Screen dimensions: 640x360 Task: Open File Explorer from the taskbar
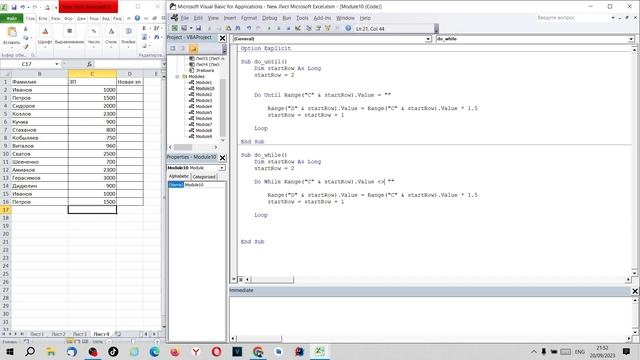pyautogui.click(x=51, y=351)
